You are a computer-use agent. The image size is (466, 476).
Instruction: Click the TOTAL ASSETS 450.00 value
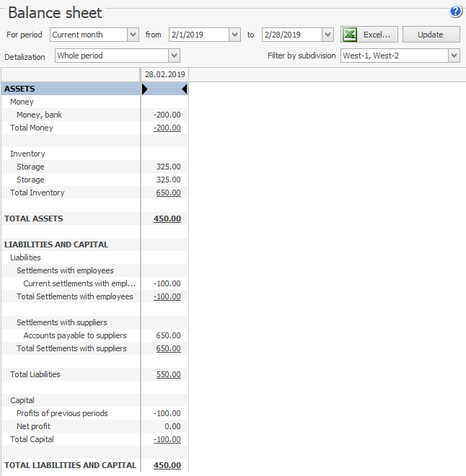pos(167,219)
